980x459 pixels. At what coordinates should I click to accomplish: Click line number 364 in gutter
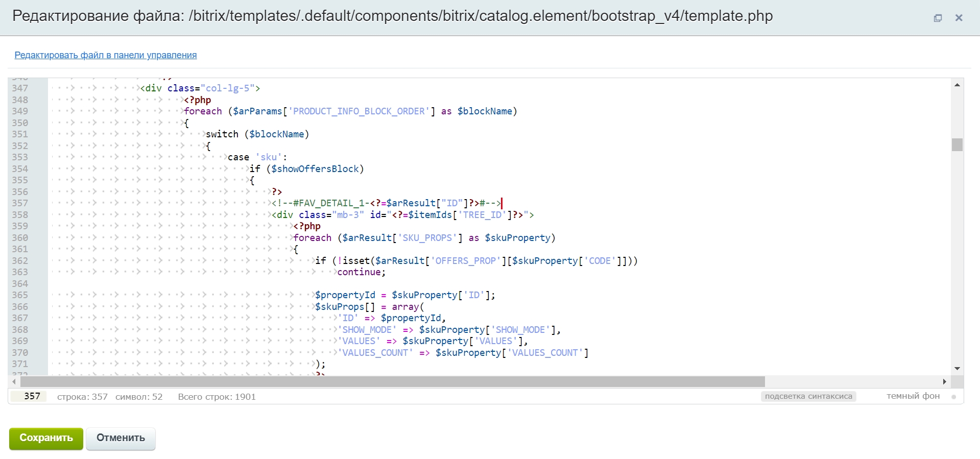click(x=20, y=284)
